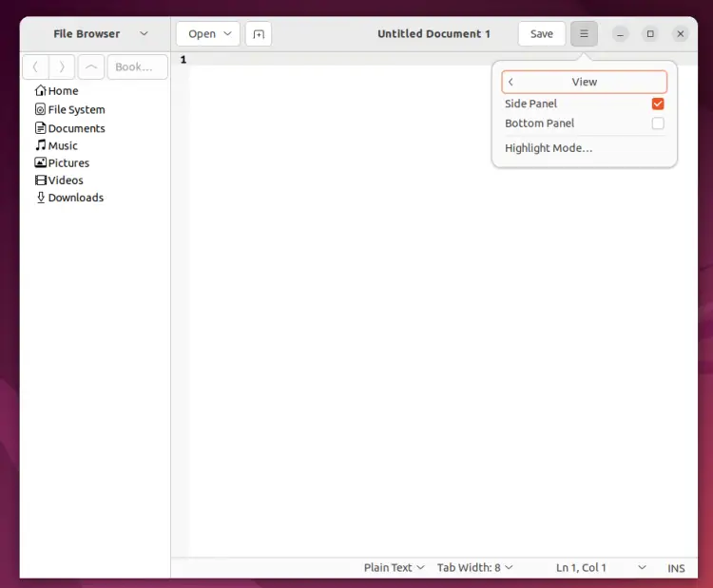The width and height of the screenshot is (713, 588).
Task: Click the Book... bookmarks field
Action: pyautogui.click(x=137, y=67)
